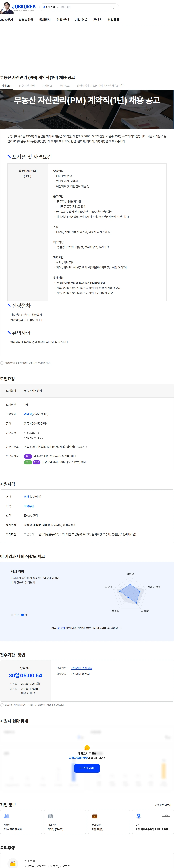Click the 잡코리아 즉시지원 link
Image resolution: width=174 pixels, height=868 pixels.
click(x=81, y=668)
